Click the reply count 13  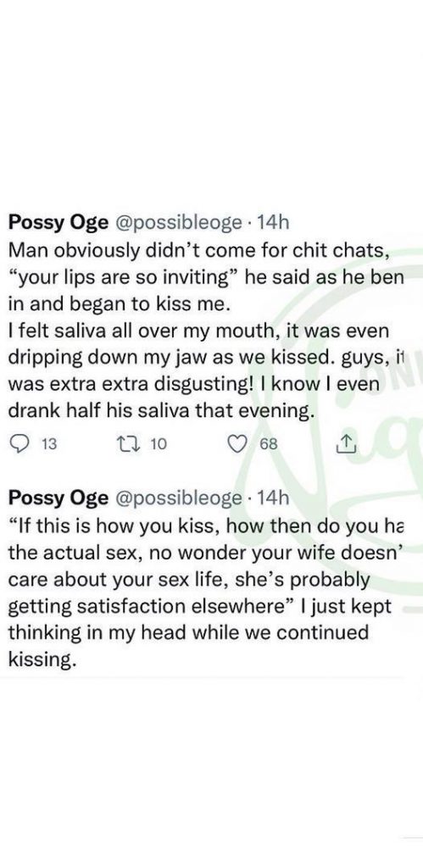pyautogui.click(x=50, y=443)
